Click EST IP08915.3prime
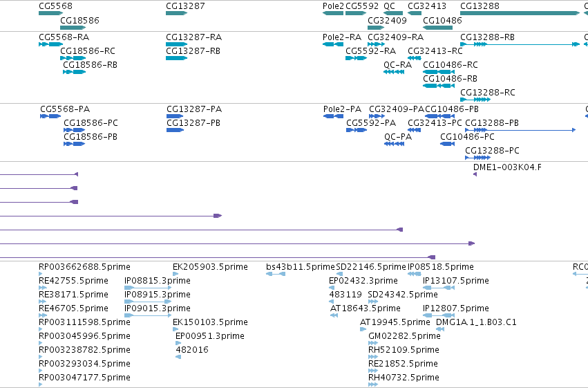This screenshot has width=588, height=388. click(158, 295)
